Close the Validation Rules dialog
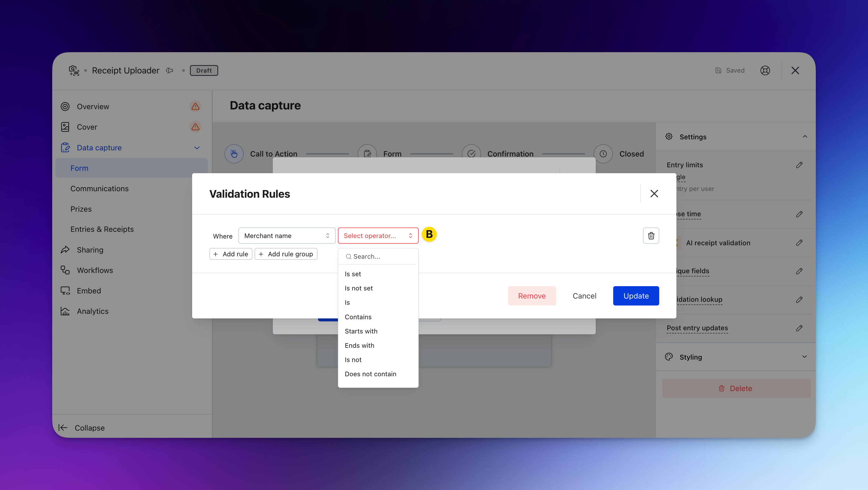Viewport: 868px width, 490px height. (x=654, y=194)
